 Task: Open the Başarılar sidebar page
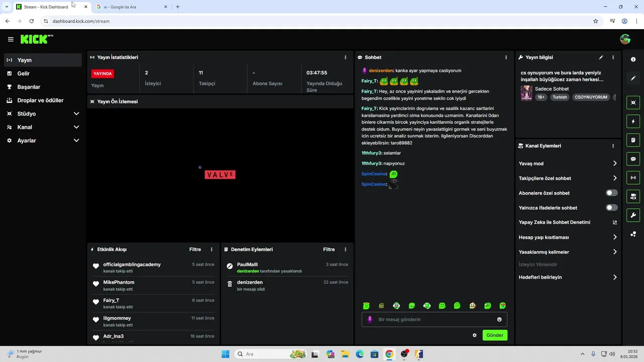pyautogui.click(x=43, y=87)
